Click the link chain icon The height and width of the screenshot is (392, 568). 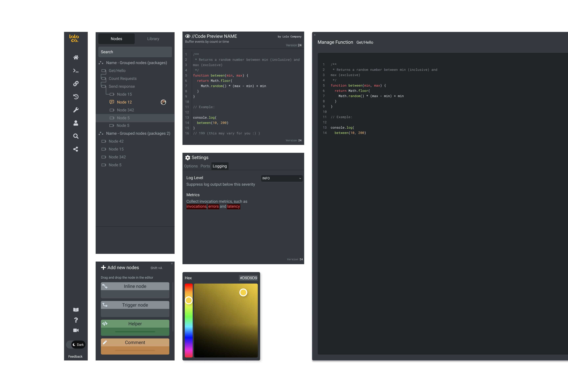click(76, 84)
